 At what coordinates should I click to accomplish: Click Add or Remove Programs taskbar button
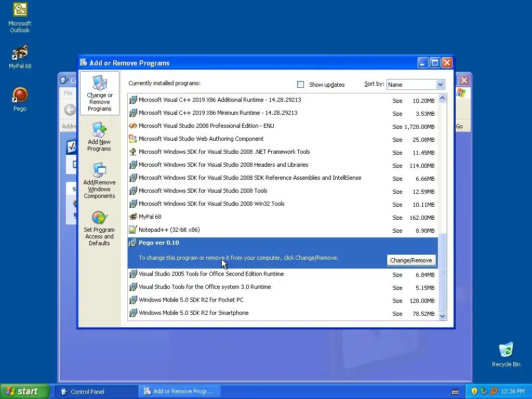[x=179, y=392]
